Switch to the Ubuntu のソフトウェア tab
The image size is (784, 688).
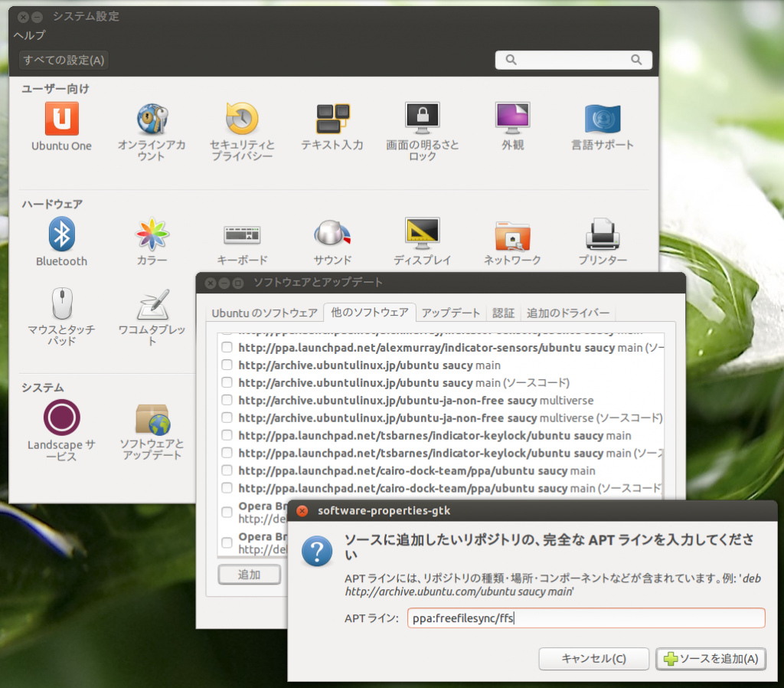(x=264, y=313)
